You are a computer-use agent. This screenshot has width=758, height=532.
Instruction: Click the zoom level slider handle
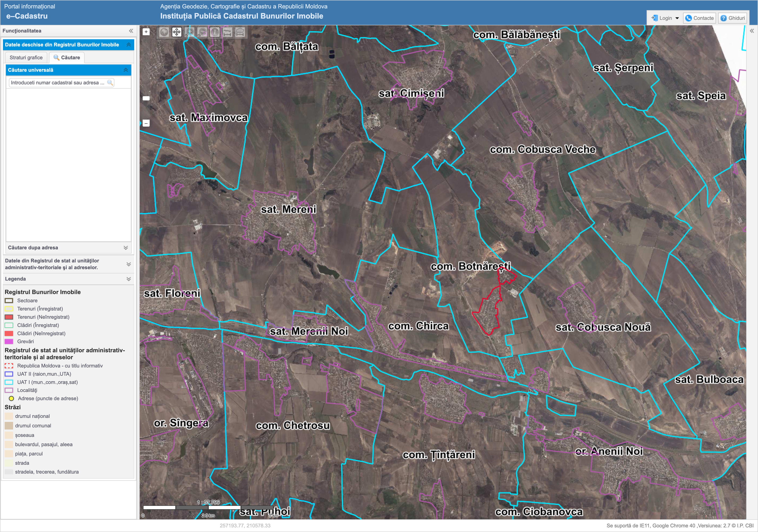146,98
